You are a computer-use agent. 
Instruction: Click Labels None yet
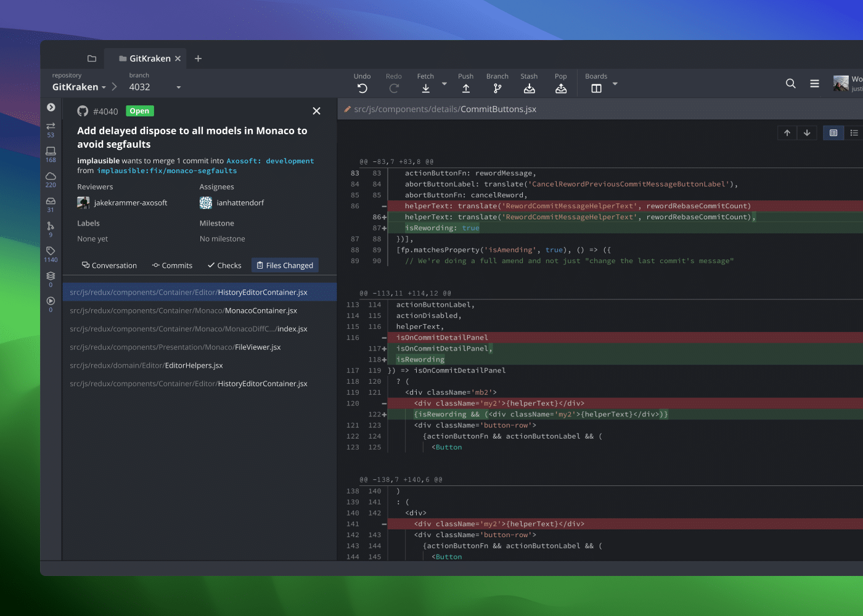(92, 238)
